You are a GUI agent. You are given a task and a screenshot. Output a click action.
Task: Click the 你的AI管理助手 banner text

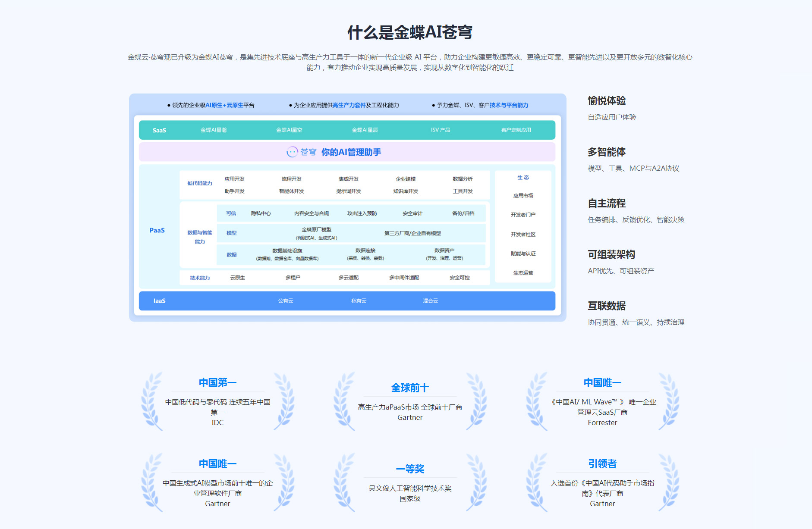point(351,152)
